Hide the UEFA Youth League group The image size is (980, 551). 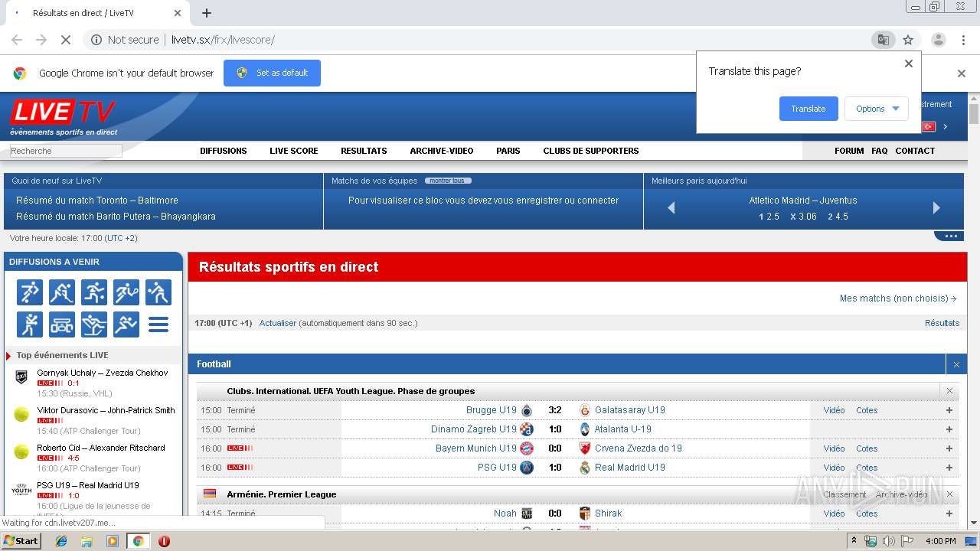[949, 391]
